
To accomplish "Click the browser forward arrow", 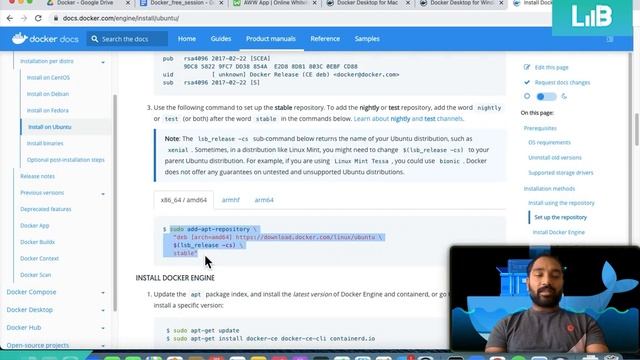I will pyautogui.click(x=24, y=18).
